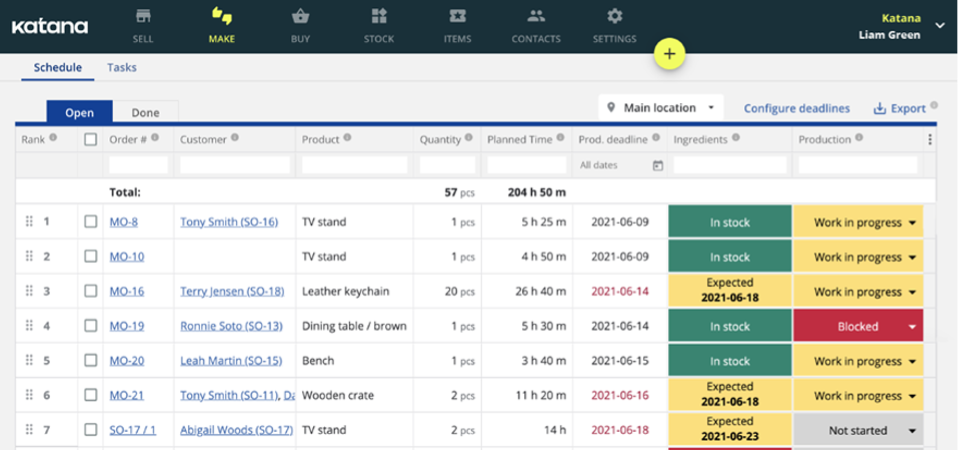Check the MO-21 row checkbox
Viewport: 960px width, 452px height.
pyautogui.click(x=91, y=395)
